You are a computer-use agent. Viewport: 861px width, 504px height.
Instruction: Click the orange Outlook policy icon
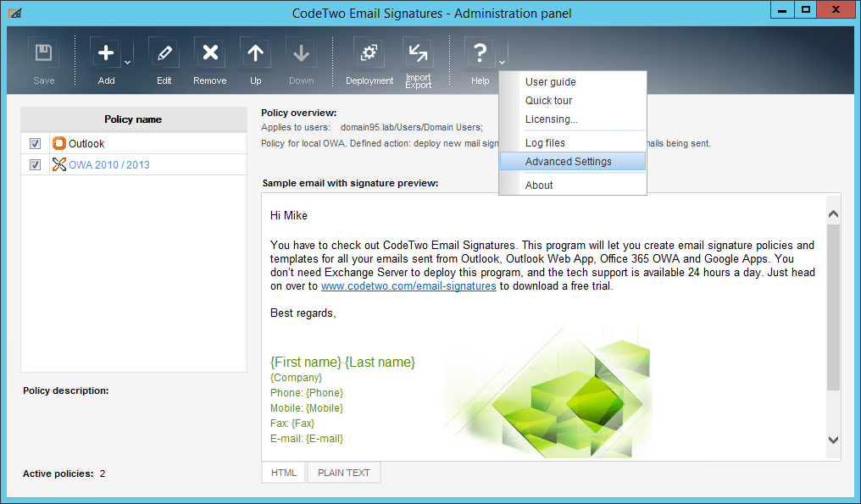click(59, 143)
